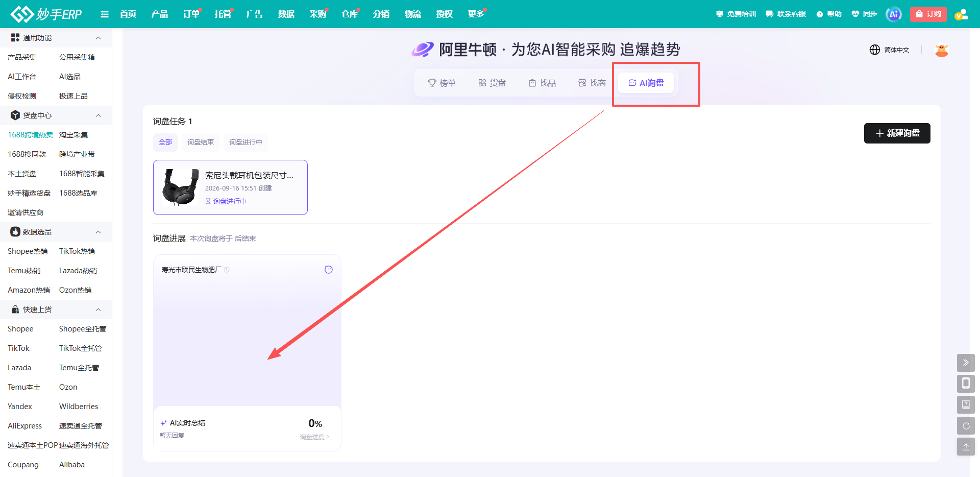980x477 pixels.
Task: Click the 订购 bag icon
Action: 919,14
